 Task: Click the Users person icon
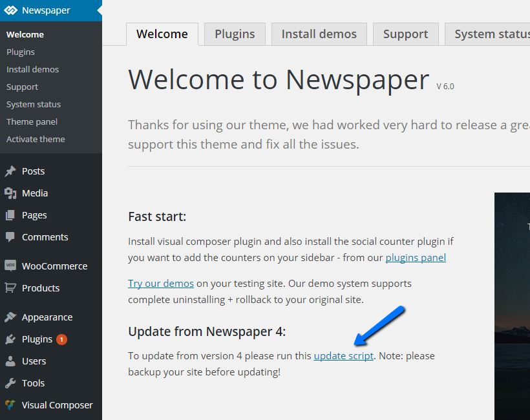pos(10,361)
